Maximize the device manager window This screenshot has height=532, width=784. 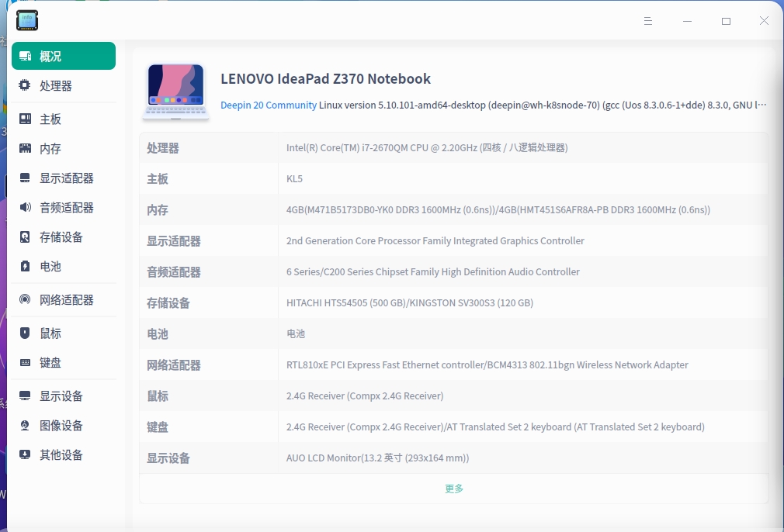tap(726, 21)
